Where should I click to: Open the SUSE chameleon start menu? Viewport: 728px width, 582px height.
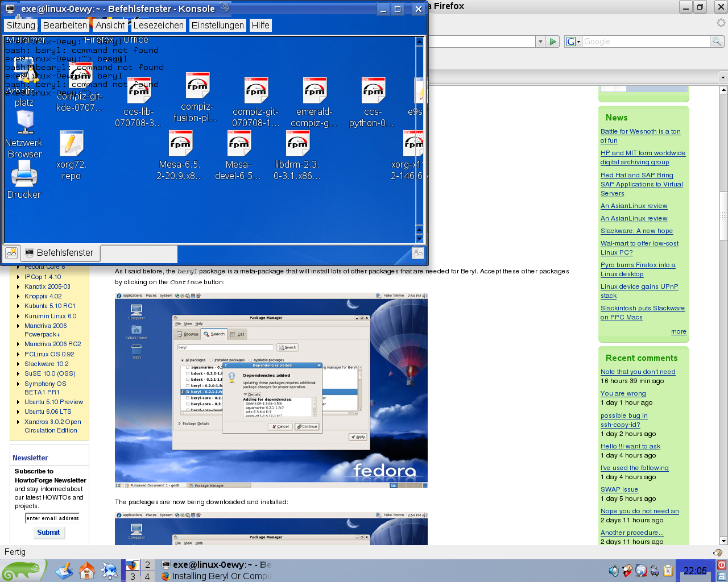point(23,571)
